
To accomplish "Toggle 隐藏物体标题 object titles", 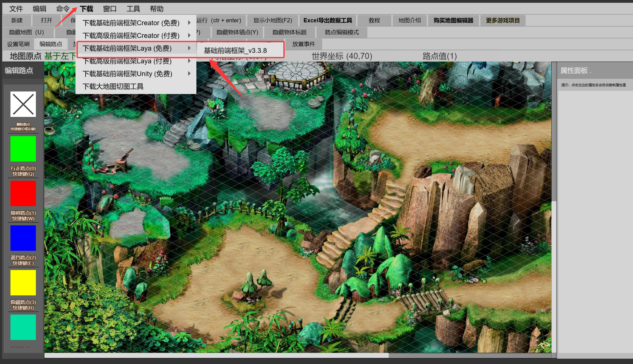I will 289,32.
